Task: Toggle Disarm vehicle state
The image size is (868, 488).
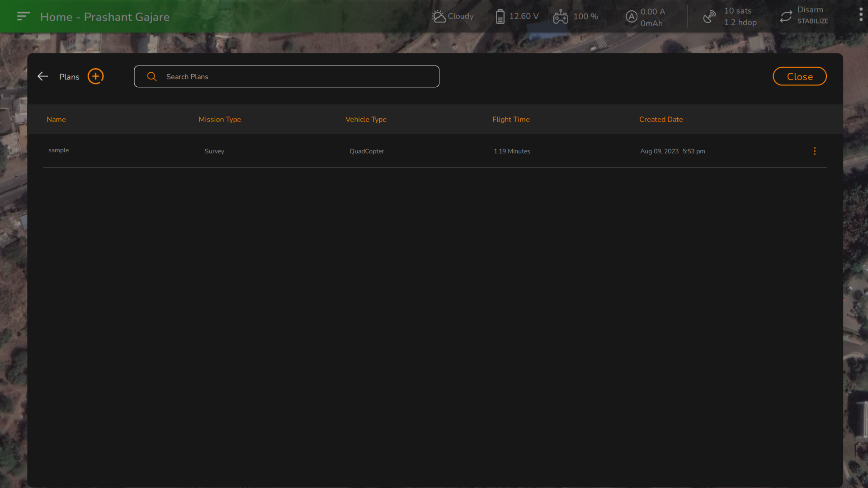Action: [x=810, y=10]
